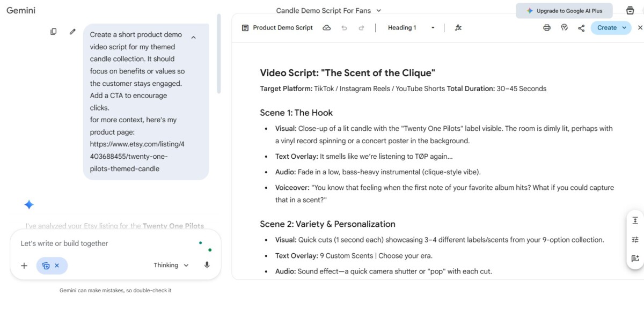Click the fx formatting icon

tap(458, 28)
